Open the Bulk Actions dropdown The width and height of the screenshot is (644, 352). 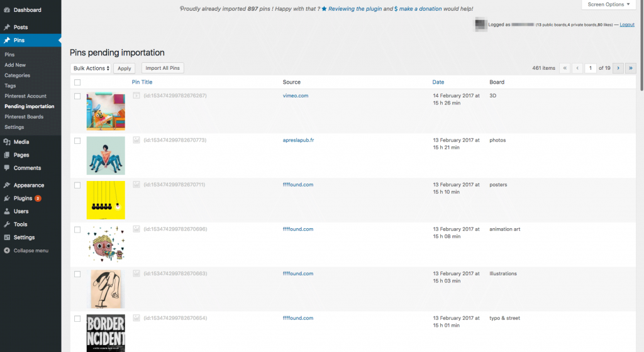tap(91, 69)
